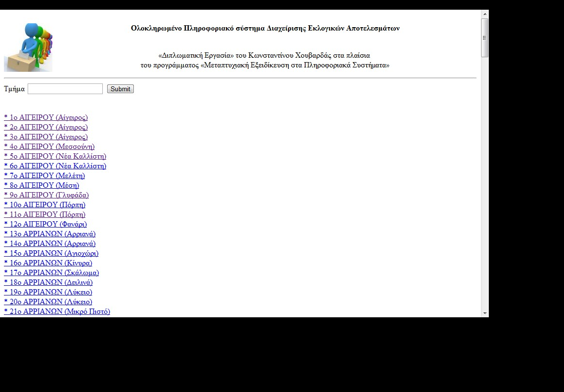
Task: Follow the 20ο ΑΡΡΙΑΝΩΝ (Λύκειο) link
Action: click(x=48, y=302)
